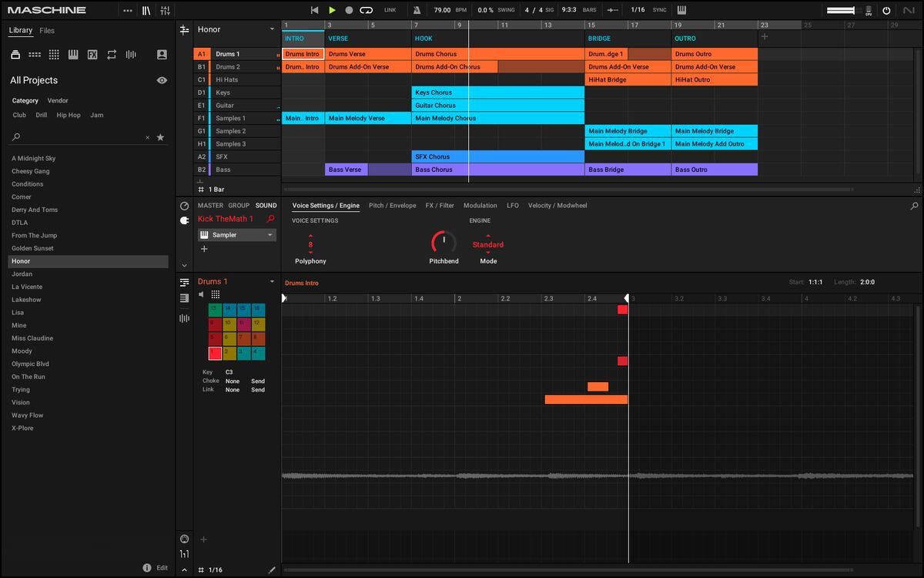
Task: Click the Pitchbend knob
Action: tap(444, 243)
